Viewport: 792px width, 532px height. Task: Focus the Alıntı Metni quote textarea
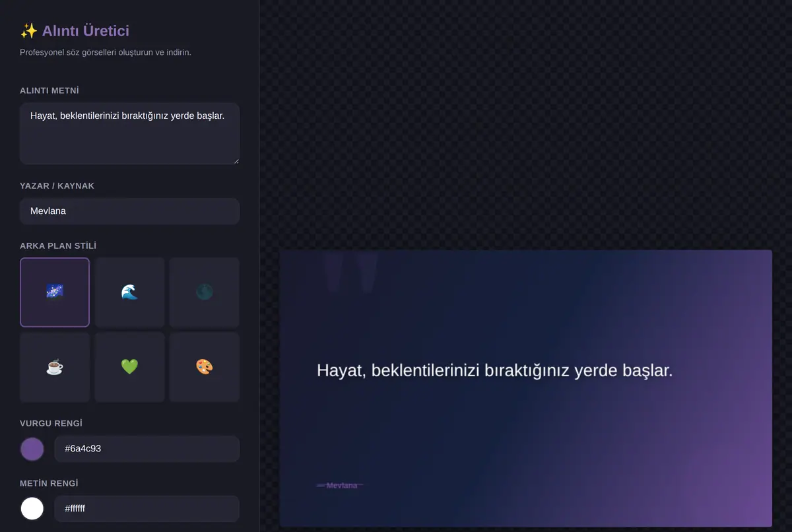click(129, 133)
